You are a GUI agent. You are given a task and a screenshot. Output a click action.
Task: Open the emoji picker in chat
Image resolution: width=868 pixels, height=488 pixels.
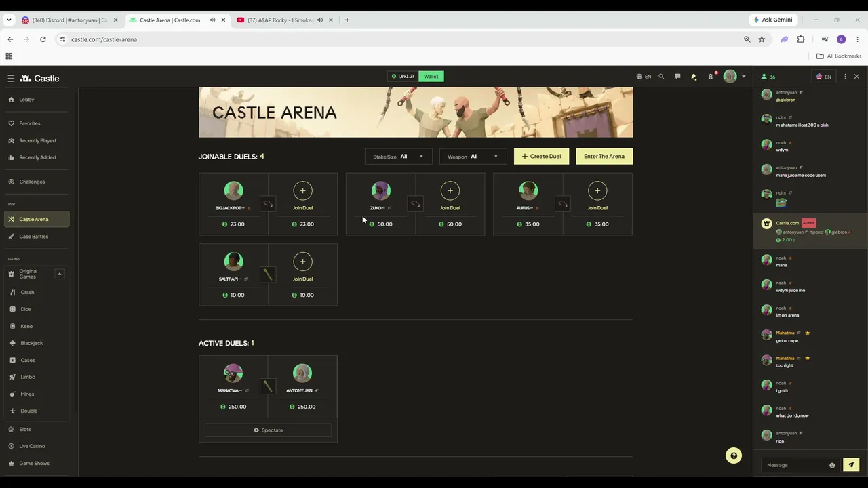click(x=832, y=465)
